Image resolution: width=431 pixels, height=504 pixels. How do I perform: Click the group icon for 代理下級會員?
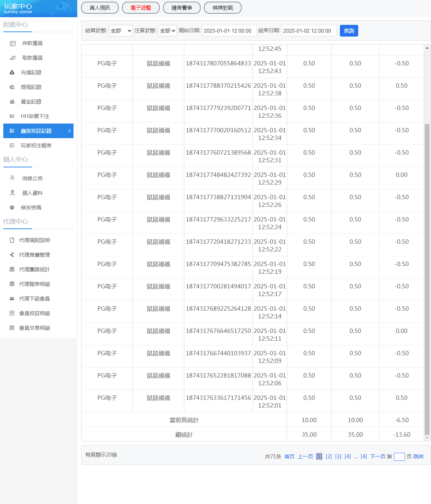[x=12, y=299]
